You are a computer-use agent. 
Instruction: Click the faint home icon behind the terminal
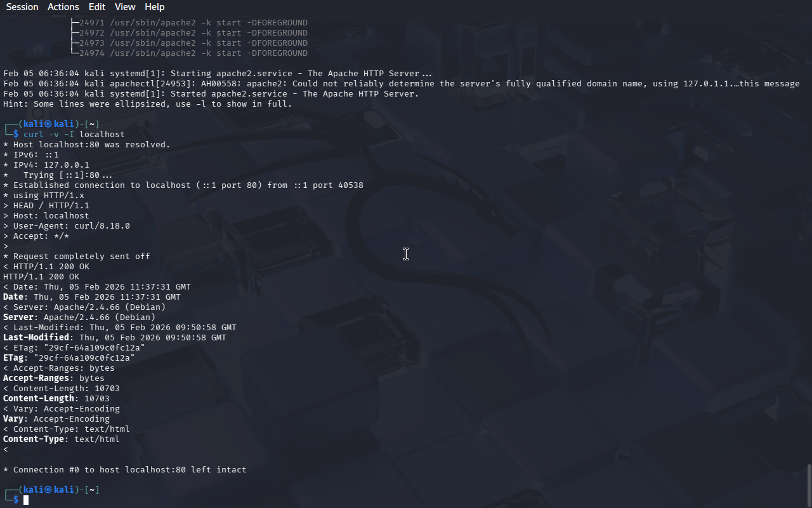[x=38, y=49]
